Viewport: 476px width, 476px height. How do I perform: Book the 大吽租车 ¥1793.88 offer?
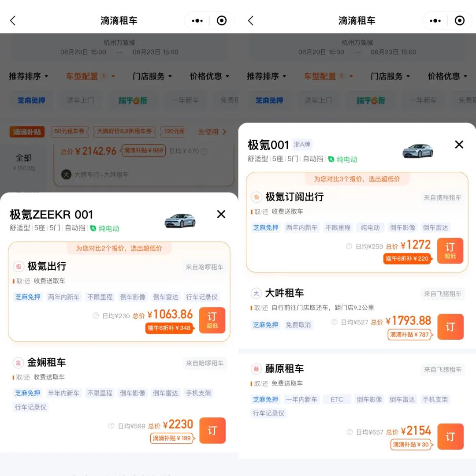(450, 327)
